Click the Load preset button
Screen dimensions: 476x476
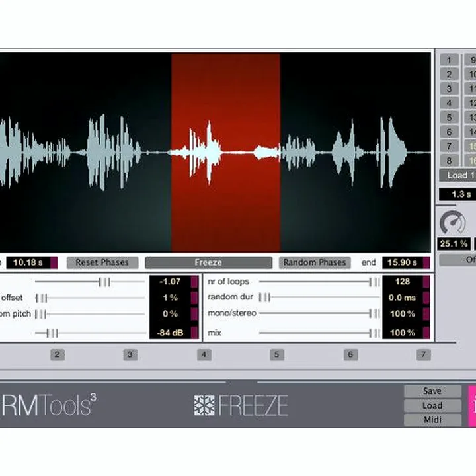click(432, 405)
